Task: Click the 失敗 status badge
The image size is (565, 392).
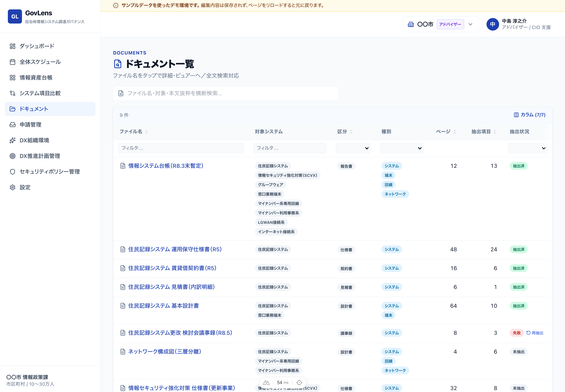Action: tap(517, 333)
